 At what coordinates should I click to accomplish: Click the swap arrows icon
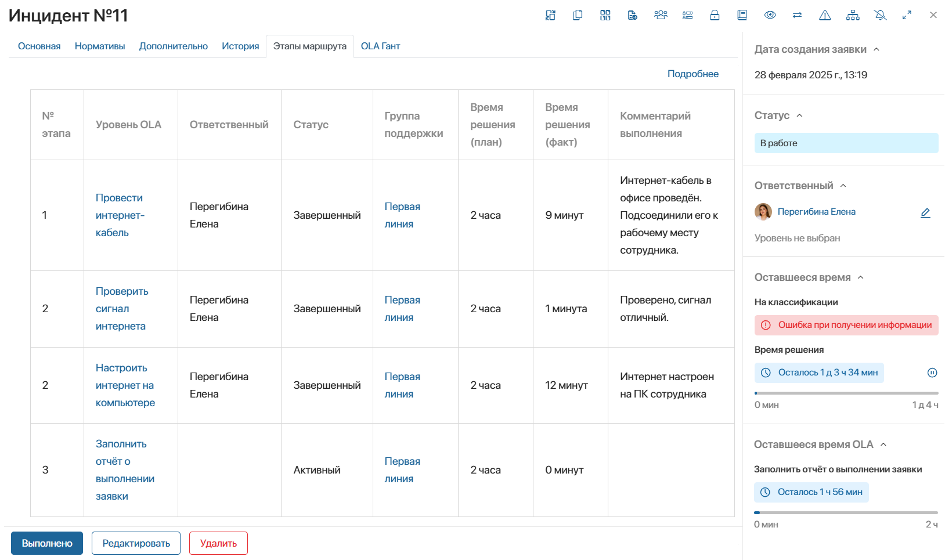(x=797, y=16)
